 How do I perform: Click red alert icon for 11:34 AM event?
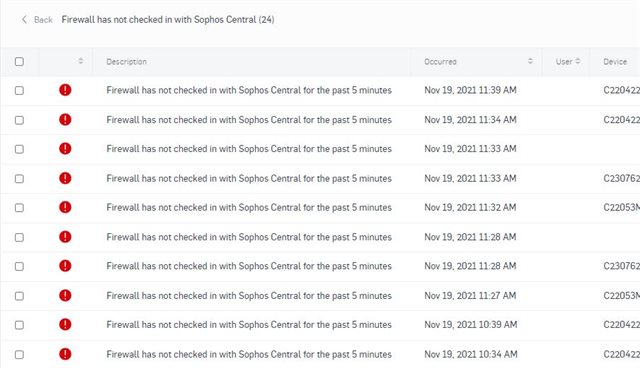coord(65,120)
